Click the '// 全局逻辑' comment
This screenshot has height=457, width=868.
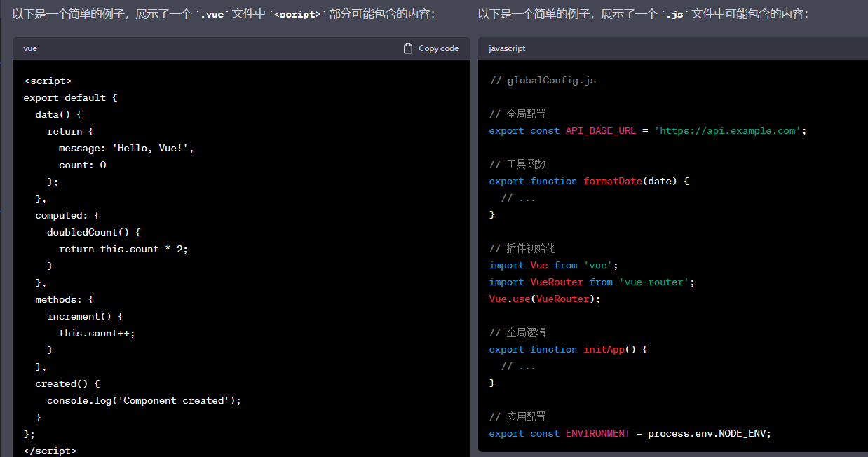tap(517, 332)
